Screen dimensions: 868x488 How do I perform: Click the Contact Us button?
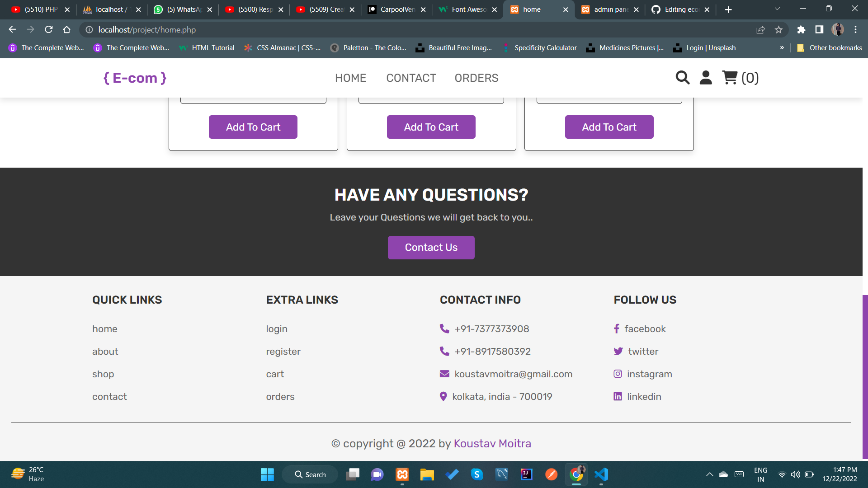[x=431, y=248]
